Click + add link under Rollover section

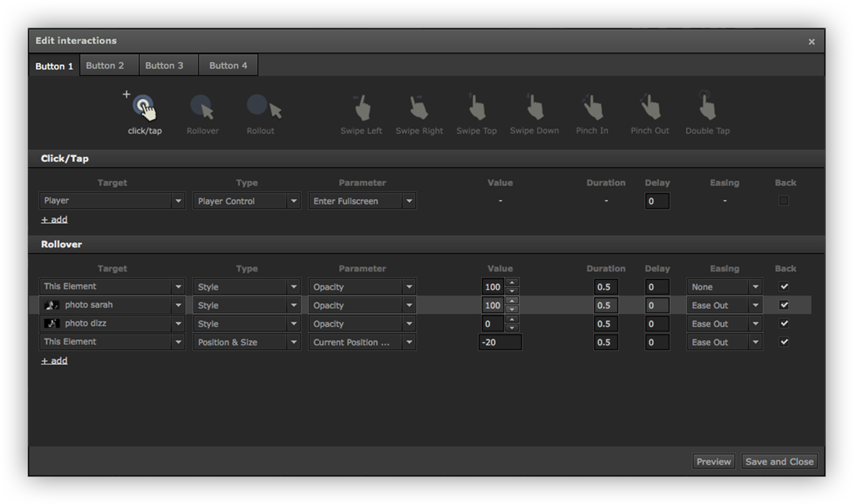point(54,361)
